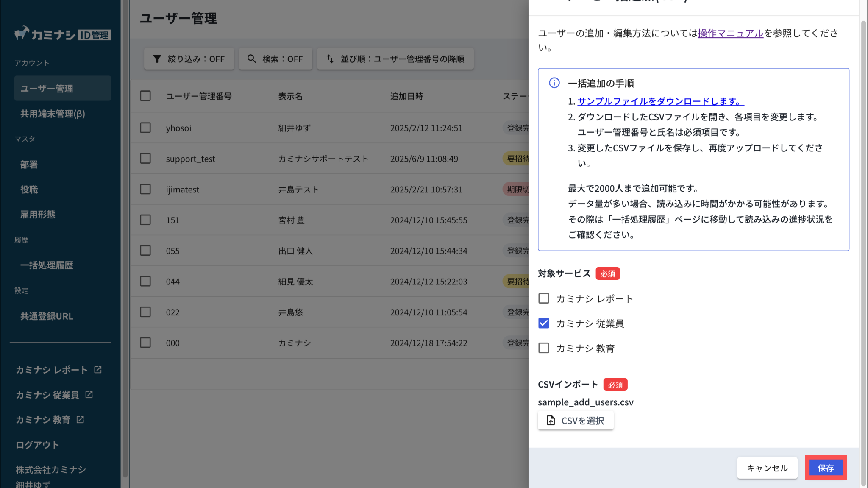This screenshot has width=868, height=488.
Task: Click 株式会社カミナシ company name in sidebar
Action: pyautogui.click(x=51, y=470)
